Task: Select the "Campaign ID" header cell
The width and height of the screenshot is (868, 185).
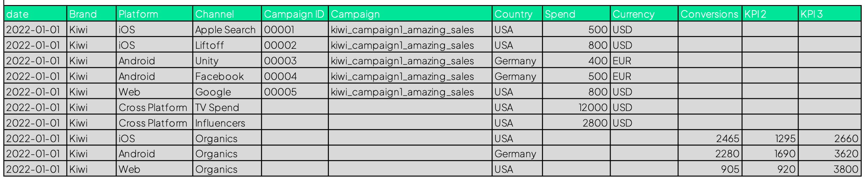Action: pos(294,14)
